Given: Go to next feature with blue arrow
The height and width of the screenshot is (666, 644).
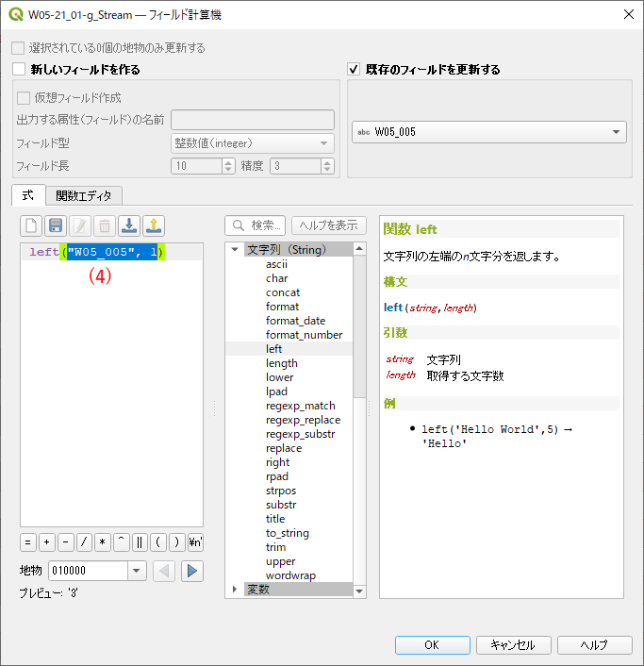Looking at the screenshot, I should pos(192,571).
